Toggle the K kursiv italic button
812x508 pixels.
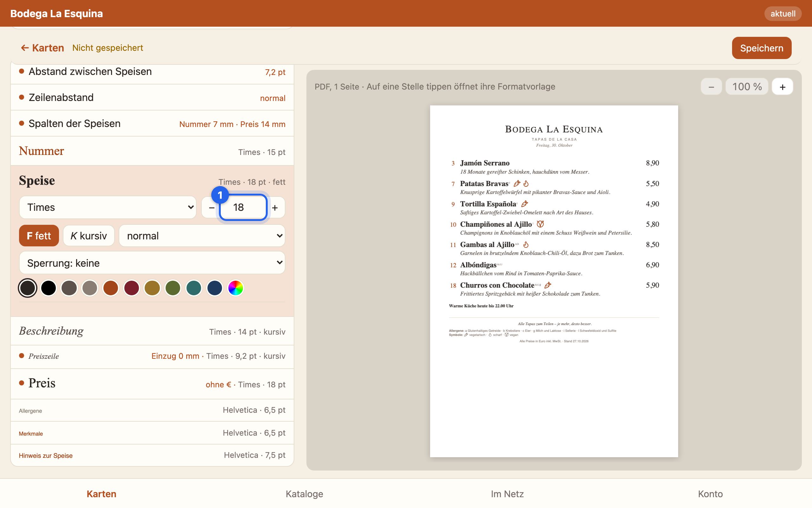(x=88, y=236)
